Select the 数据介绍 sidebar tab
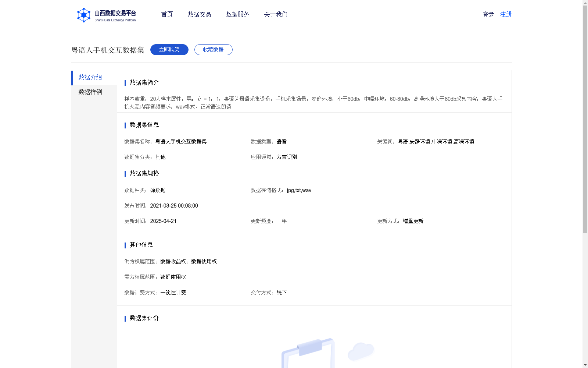The image size is (588, 368). coord(94,78)
